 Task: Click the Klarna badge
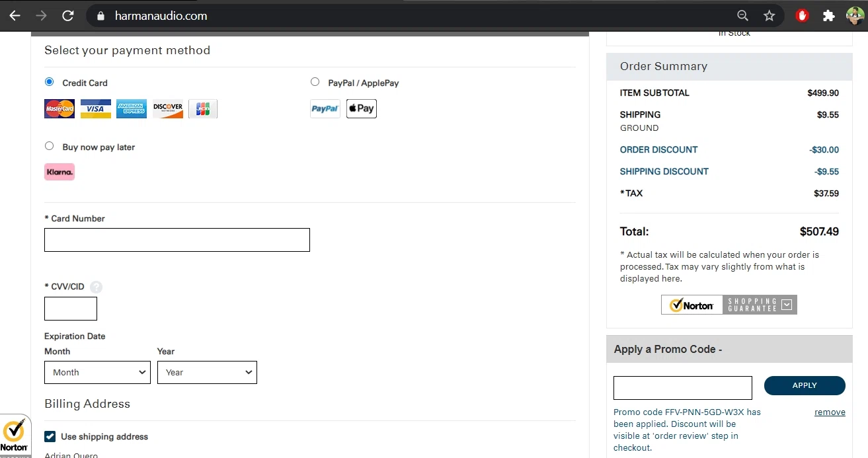(59, 172)
